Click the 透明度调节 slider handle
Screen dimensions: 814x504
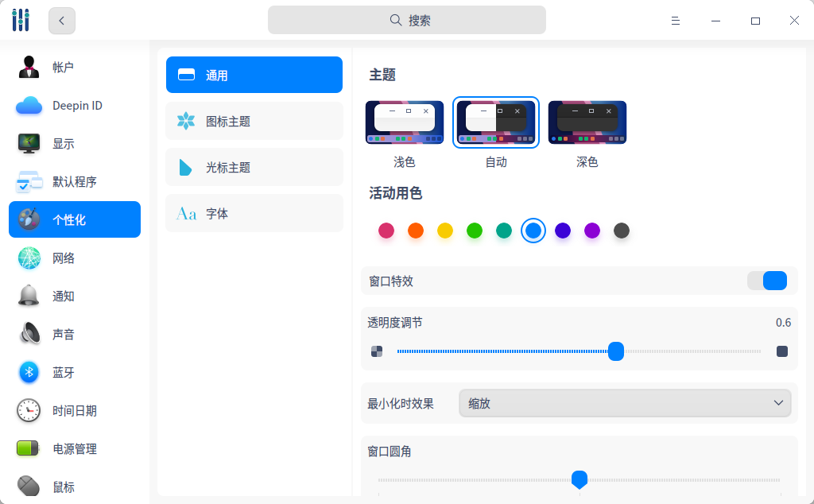(616, 351)
